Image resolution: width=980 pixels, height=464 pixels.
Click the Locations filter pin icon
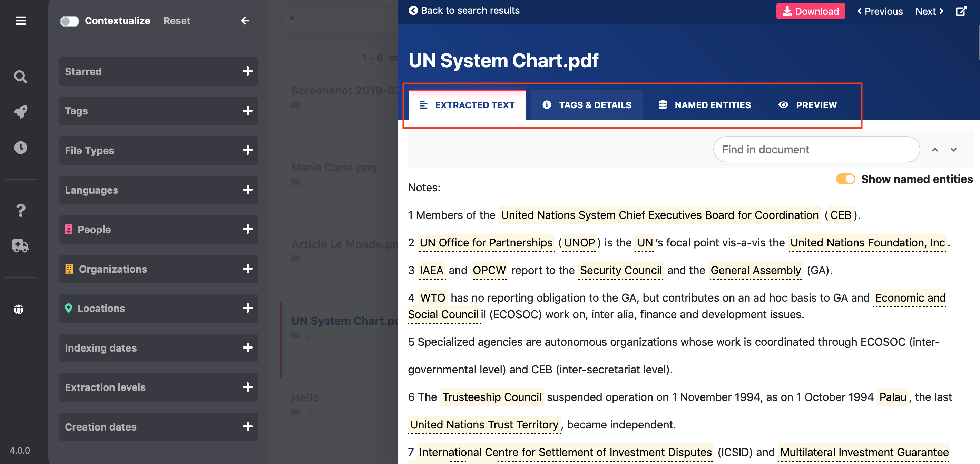pos(68,308)
